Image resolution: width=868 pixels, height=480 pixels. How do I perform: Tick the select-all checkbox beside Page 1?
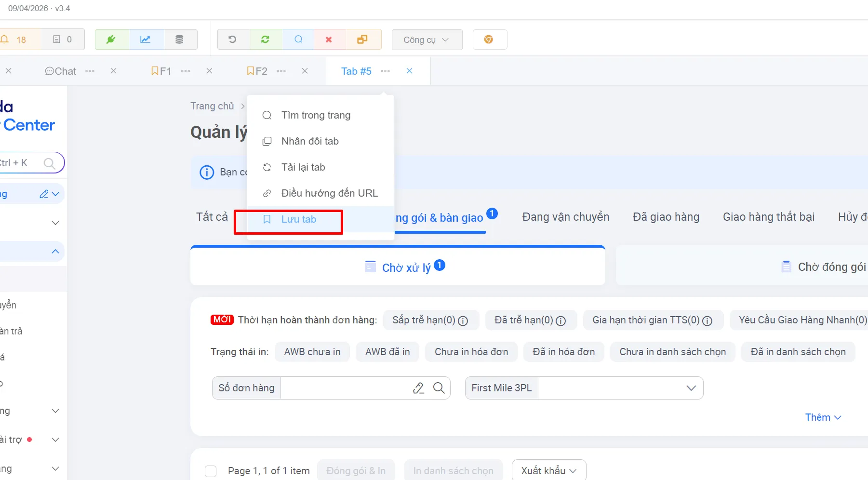(x=211, y=471)
